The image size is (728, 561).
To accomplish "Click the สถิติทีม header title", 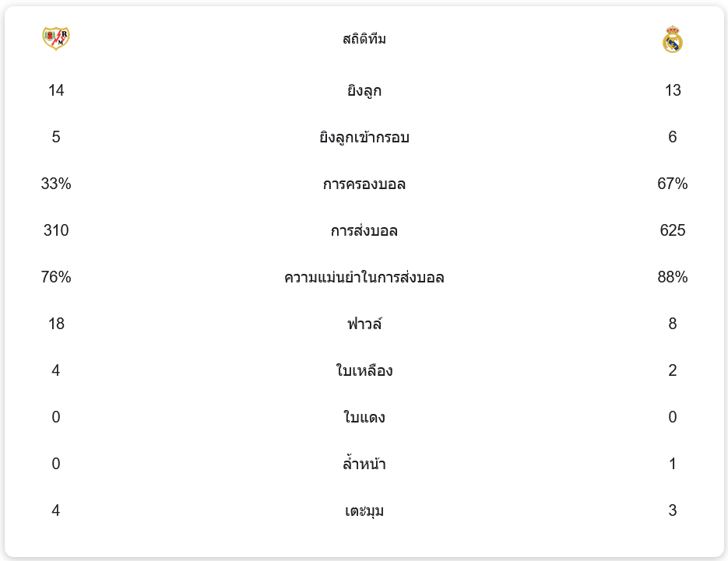I will point(364,39).
